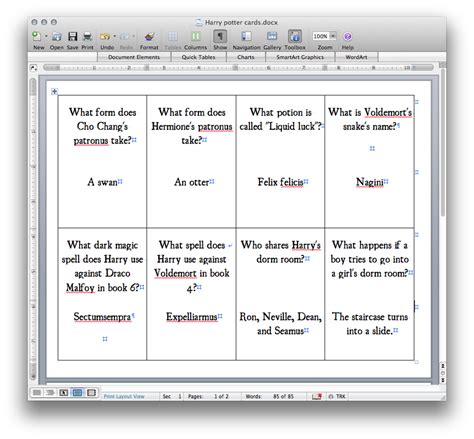Click the next page browse arrow
The width and height of the screenshot is (474, 439).
pyautogui.click(x=443, y=380)
